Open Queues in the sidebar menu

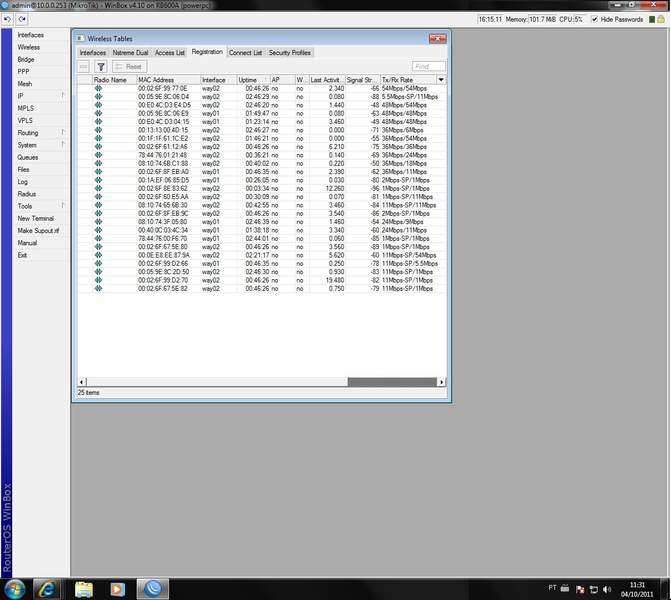pyautogui.click(x=28, y=157)
